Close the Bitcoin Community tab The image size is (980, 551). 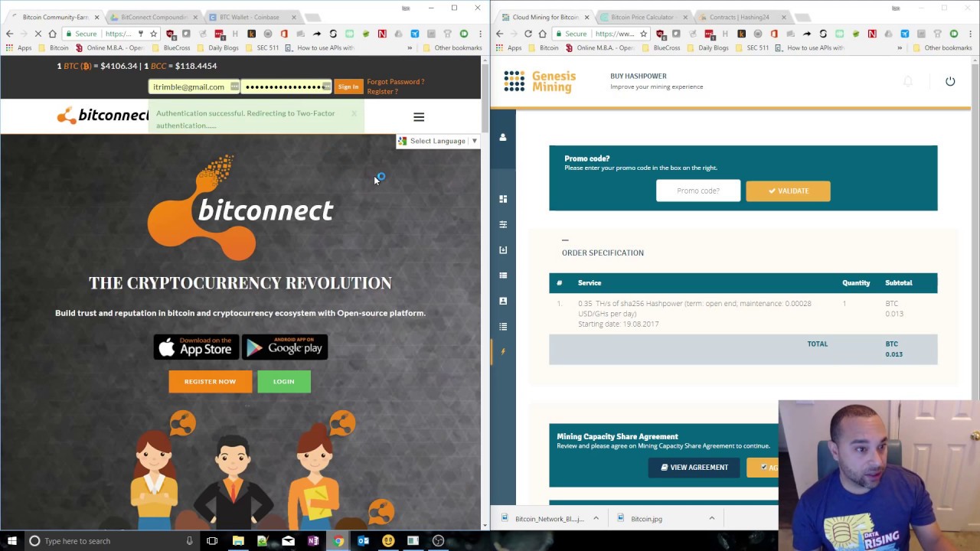96,17
